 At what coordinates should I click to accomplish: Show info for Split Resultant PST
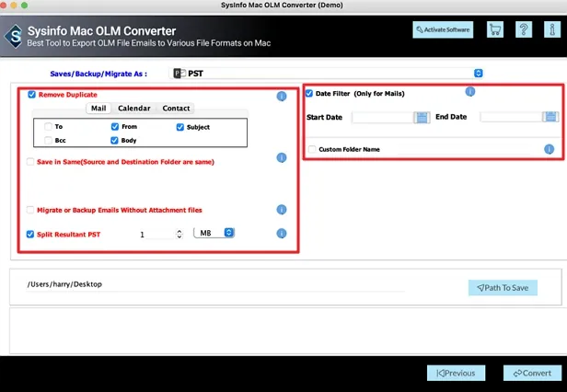coord(282,234)
